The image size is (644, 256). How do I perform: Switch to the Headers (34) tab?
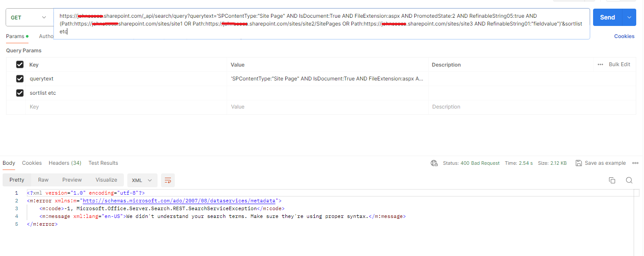(x=65, y=163)
